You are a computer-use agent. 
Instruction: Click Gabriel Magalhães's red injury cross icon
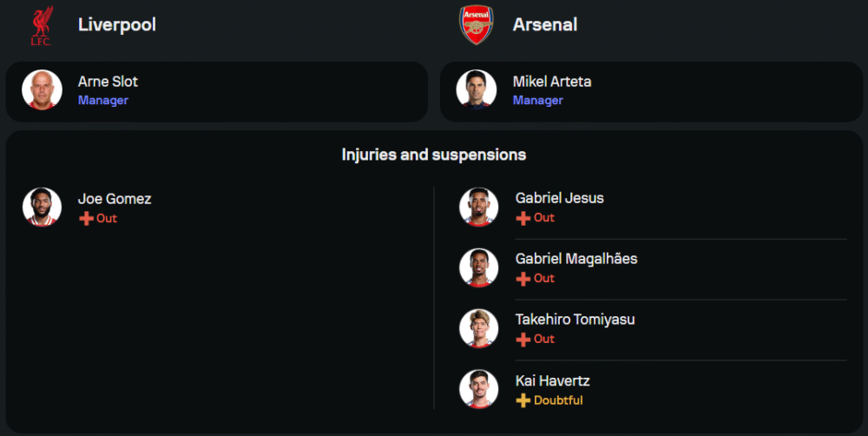tap(523, 279)
